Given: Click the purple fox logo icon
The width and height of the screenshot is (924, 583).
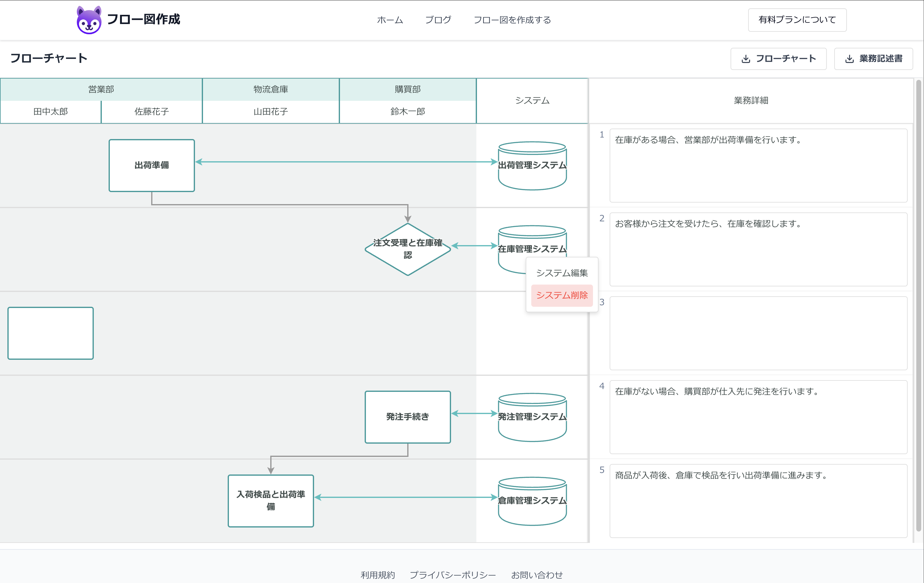Looking at the screenshot, I should click(x=89, y=20).
